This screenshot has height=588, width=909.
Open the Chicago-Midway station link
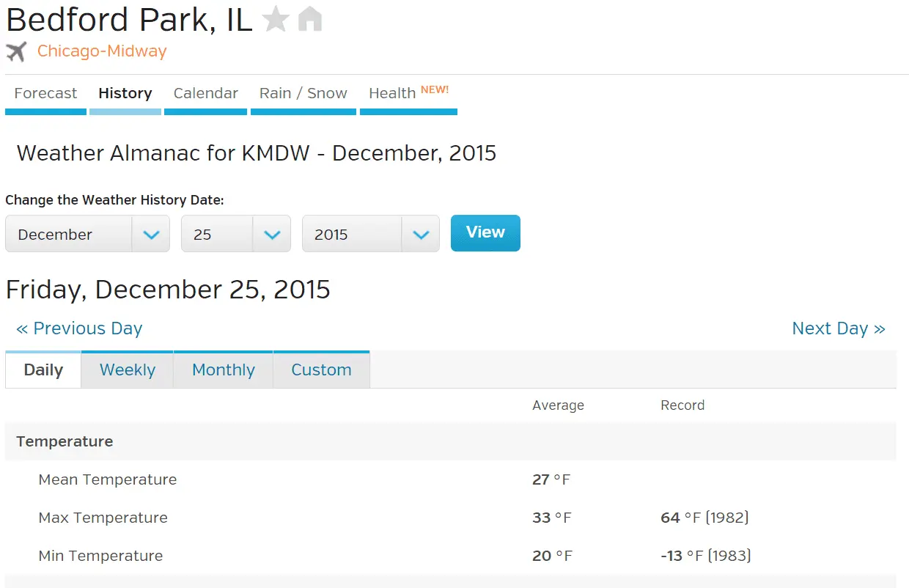pos(102,51)
